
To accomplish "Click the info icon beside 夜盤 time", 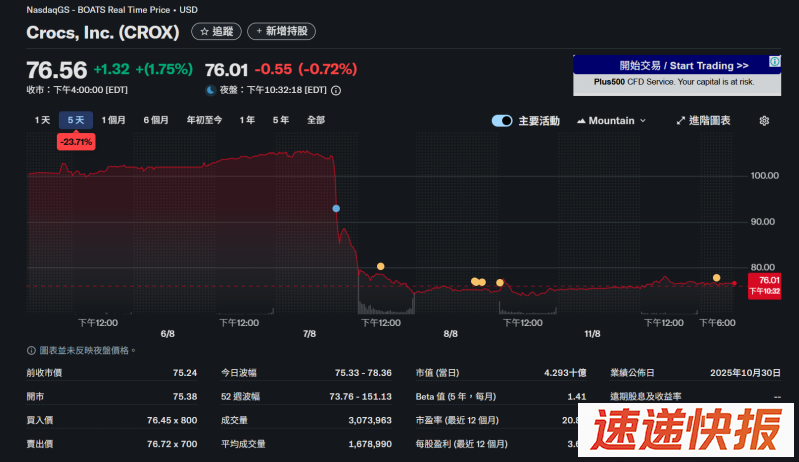I will pos(336,91).
